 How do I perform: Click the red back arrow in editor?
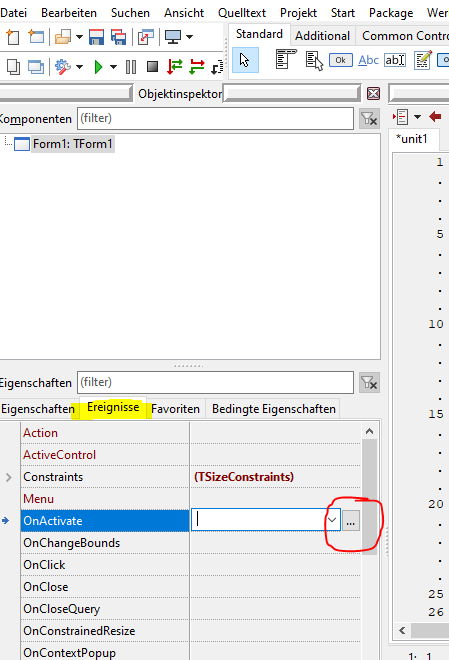pyautogui.click(x=435, y=117)
